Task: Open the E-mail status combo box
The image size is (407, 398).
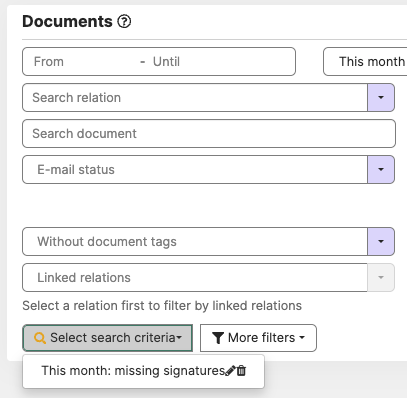Action: (x=195, y=170)
